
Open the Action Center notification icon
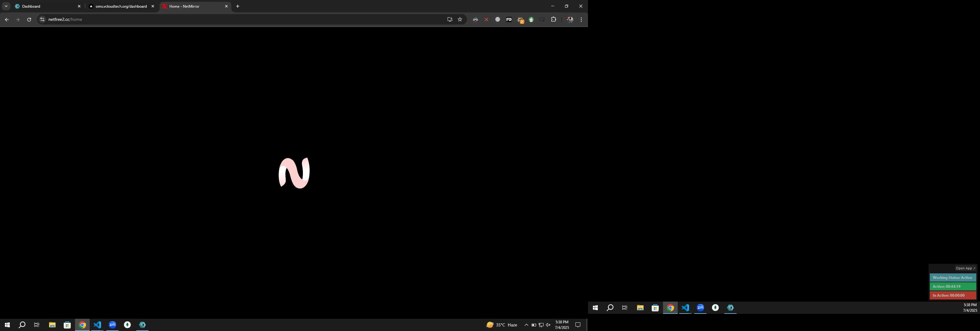tap(578, 325)
